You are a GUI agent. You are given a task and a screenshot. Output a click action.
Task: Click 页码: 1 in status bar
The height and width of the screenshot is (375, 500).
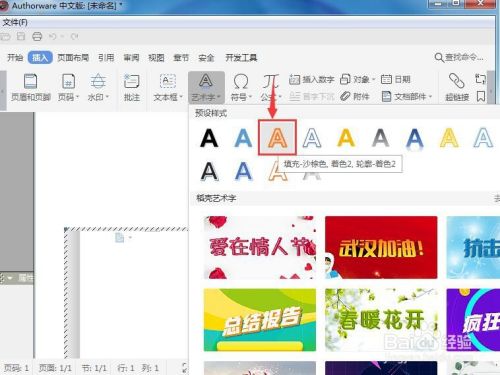tap(17, 368)
